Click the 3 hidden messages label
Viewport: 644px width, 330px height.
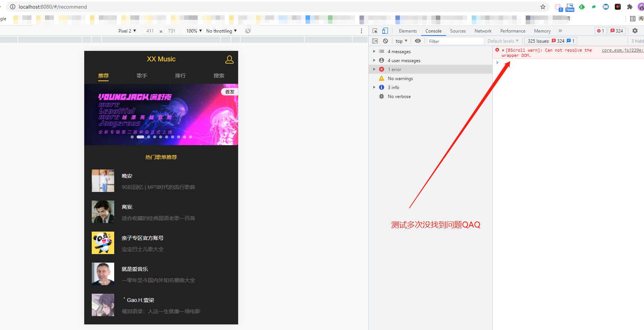point(637,41)
